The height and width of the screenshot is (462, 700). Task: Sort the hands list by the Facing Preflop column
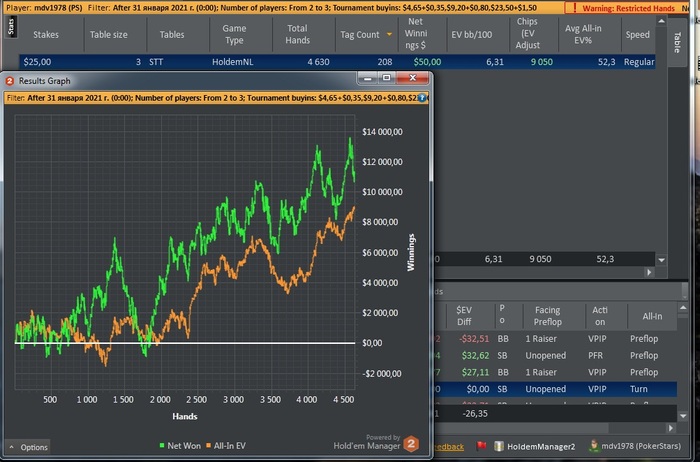[x=547, y=316]
